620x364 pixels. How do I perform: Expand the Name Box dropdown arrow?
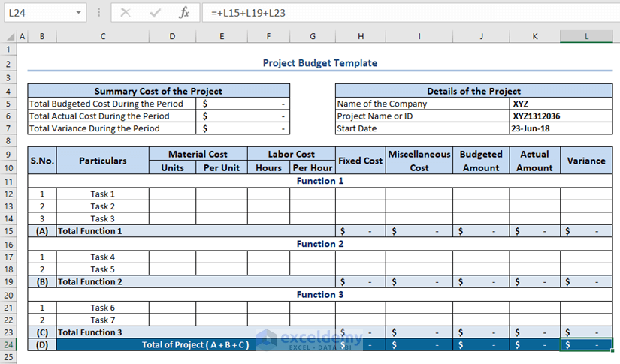click(78, 13)
